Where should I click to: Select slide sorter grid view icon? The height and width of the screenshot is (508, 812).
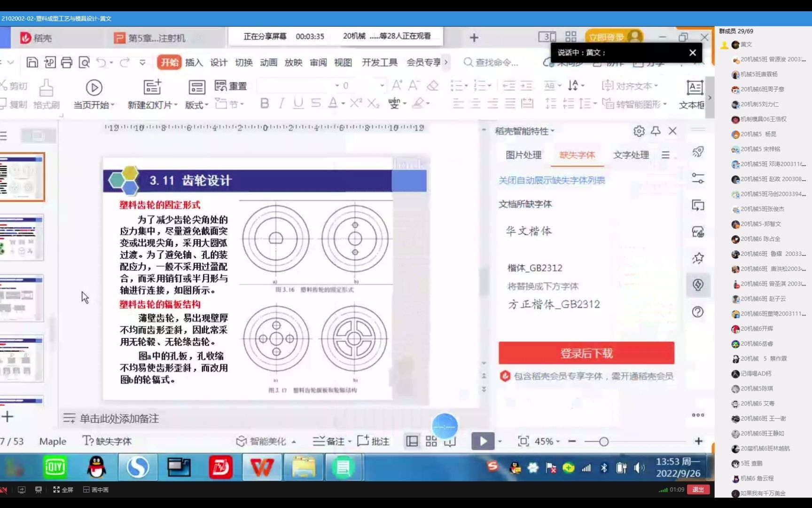click(431, 441)
